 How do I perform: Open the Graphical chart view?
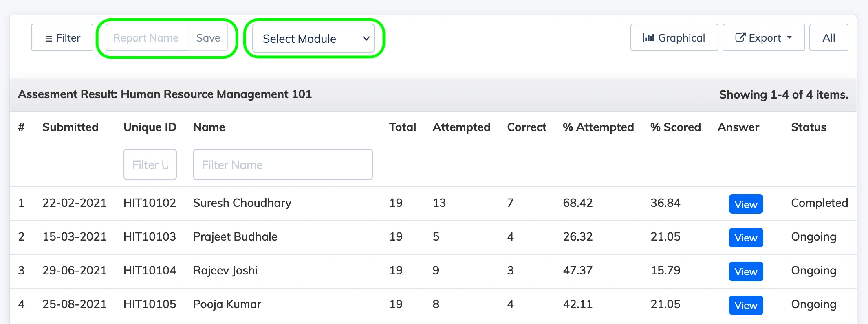[674, 37]
